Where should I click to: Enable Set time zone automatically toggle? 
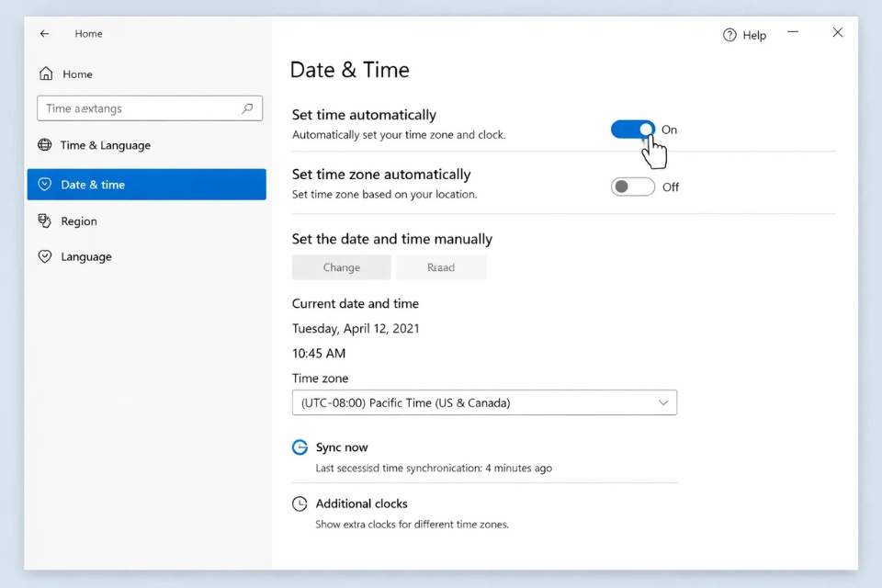[633, 187]
